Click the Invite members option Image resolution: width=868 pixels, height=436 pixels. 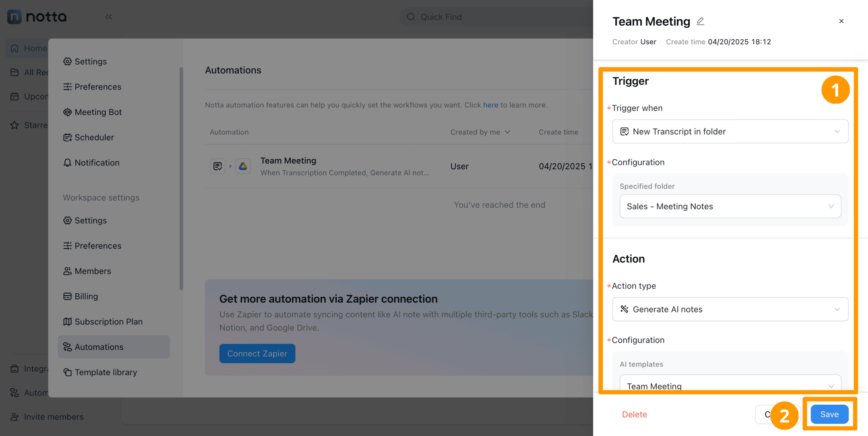pyautogui.click(x=47, y=417)
